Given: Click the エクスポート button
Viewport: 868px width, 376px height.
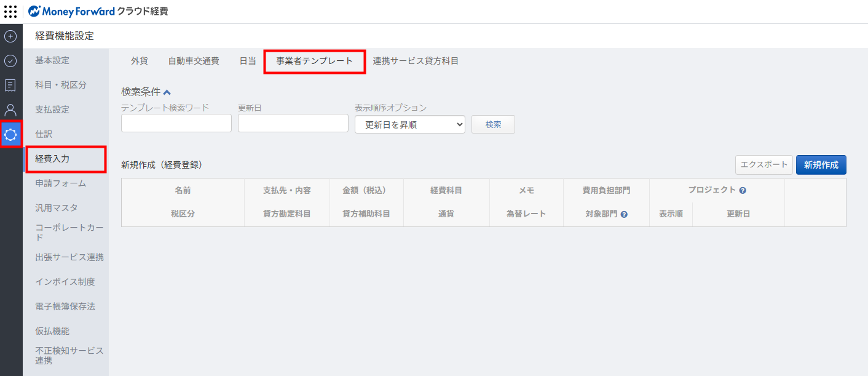Looking at the screenshot, I should (x=763, y=165).
